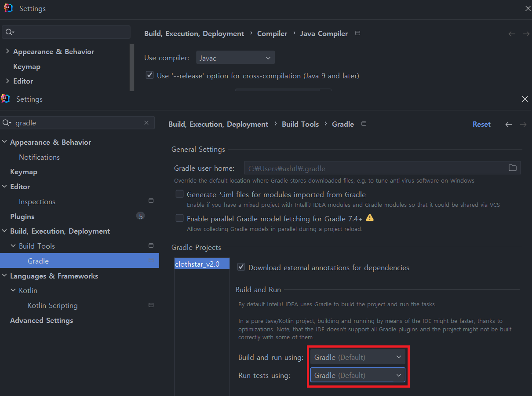Select Keymap in the Gradle settings tree
The height and width of the screenshot is (396, 532).
24,172
